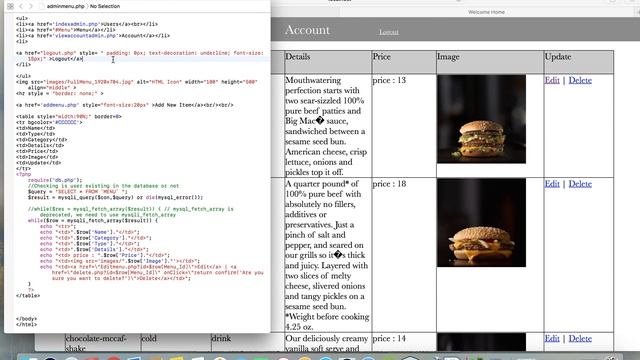Place cursor on the 'while($row = mysqli_fetch_array' line
Viewport: 640px width, 360px height.
pos(93,220)
